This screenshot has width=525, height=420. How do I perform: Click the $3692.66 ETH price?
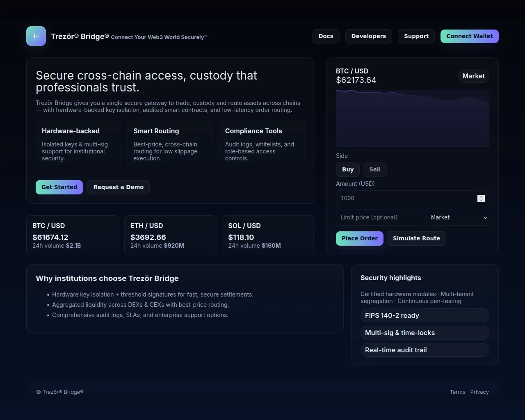pyautogui.click(x=148, y=237)
